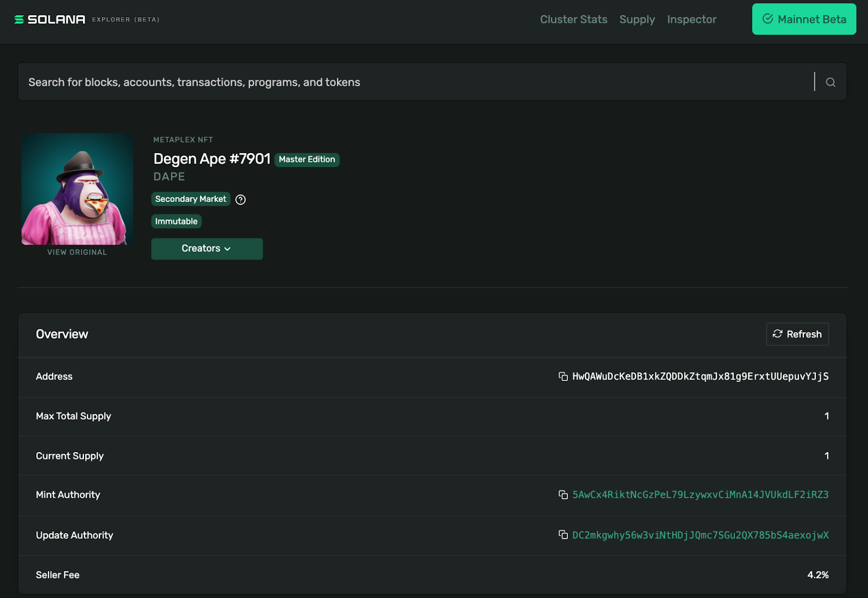Copy the Address value icon

tap(563, 377)
